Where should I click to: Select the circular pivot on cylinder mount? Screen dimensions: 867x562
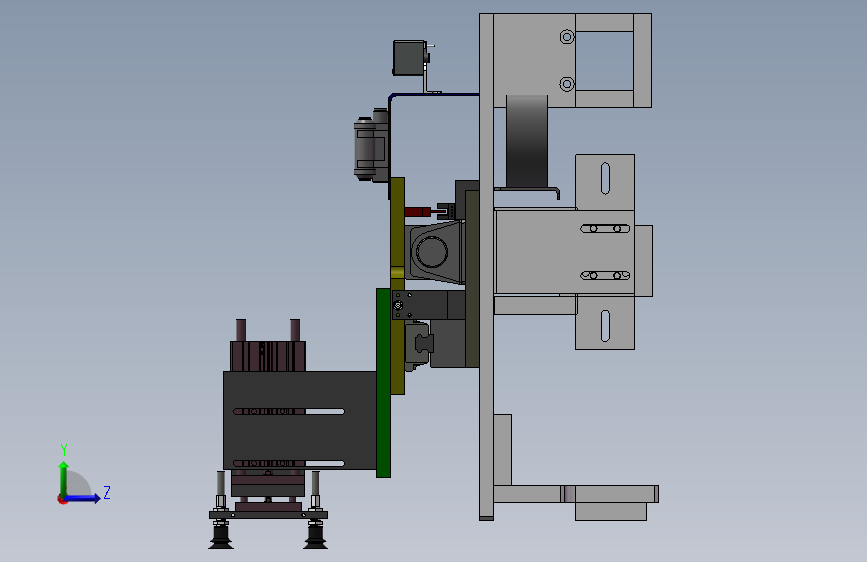[431, 252]
